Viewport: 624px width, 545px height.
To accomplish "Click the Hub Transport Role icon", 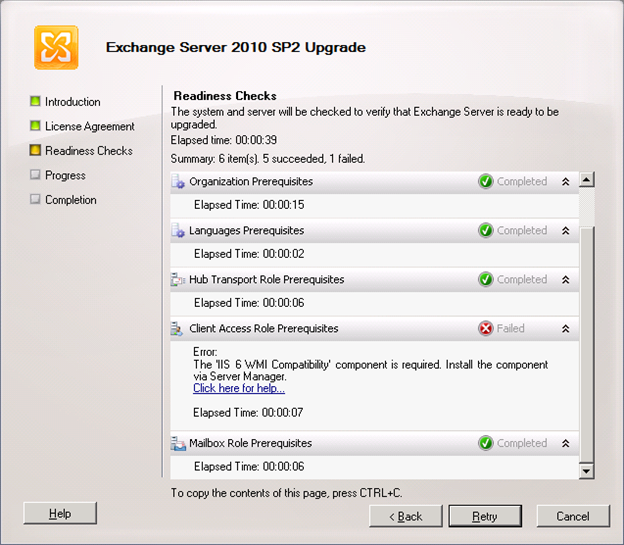I will tap(178, 280).
